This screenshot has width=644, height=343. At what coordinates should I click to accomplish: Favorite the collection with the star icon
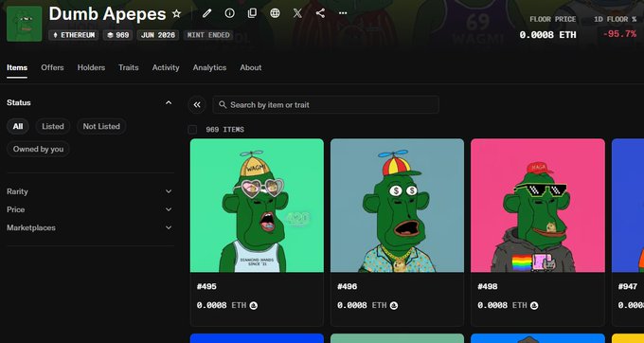pyautogui.click(x=176, y=13)
